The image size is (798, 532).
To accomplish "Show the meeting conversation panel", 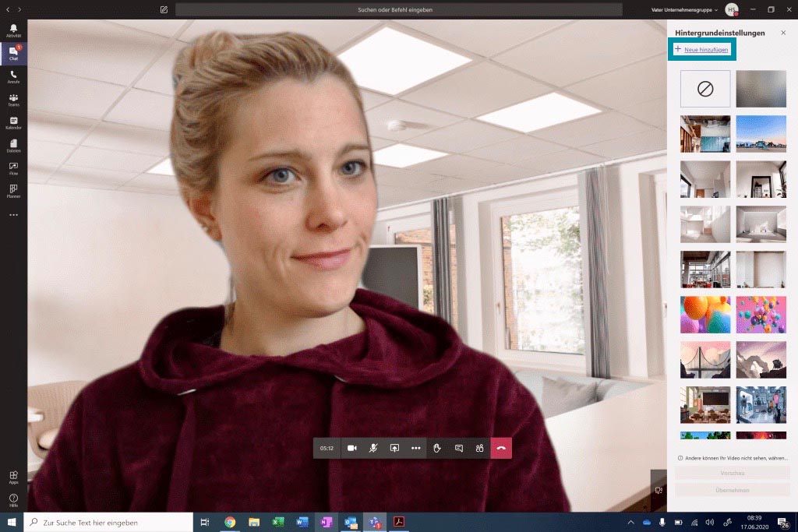I will coord(458,448).
